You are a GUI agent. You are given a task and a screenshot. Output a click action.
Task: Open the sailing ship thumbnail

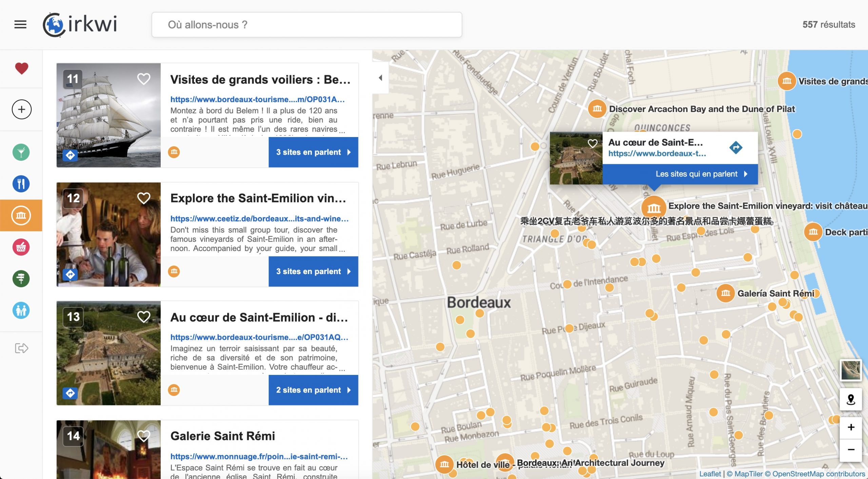[108, 115]
